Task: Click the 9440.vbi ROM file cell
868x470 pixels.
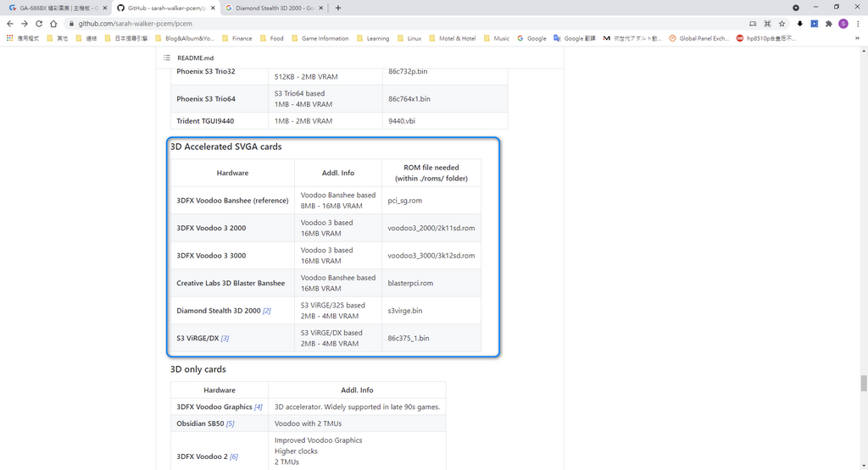Action: pyautogui.click(x=445, y=121)
